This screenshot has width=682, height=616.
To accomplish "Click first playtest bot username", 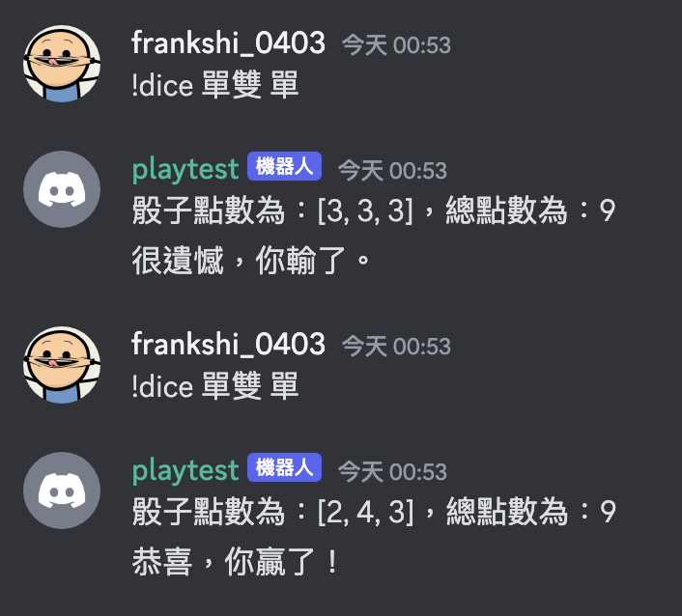I will pyautogui.click(x=185, y=170).
